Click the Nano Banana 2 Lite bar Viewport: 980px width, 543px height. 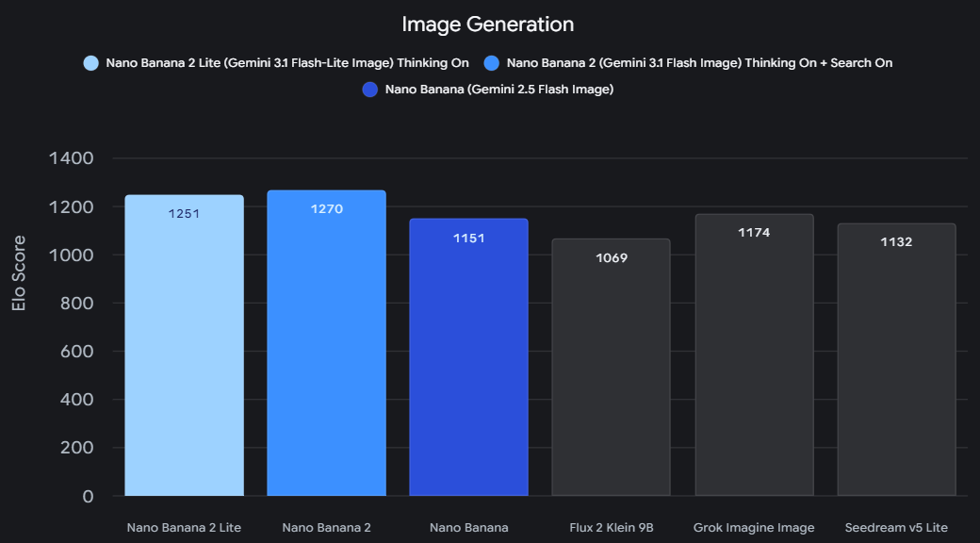pos(185,345)
